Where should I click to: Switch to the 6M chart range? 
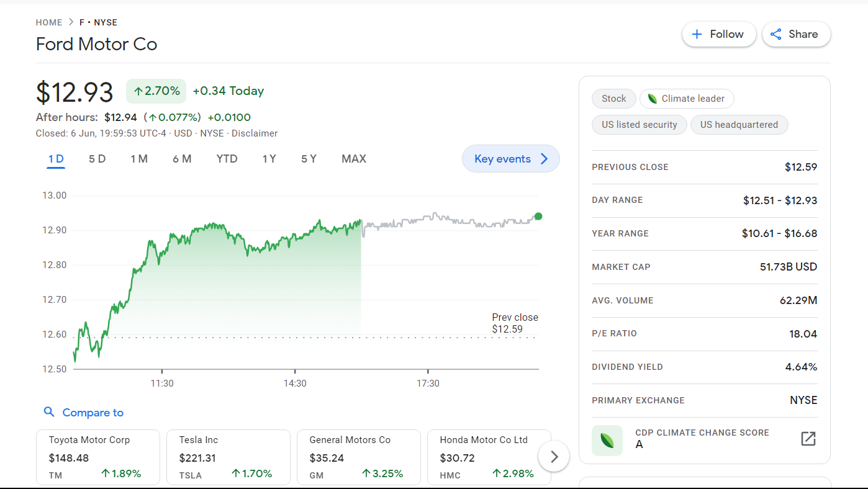(182, 159)
